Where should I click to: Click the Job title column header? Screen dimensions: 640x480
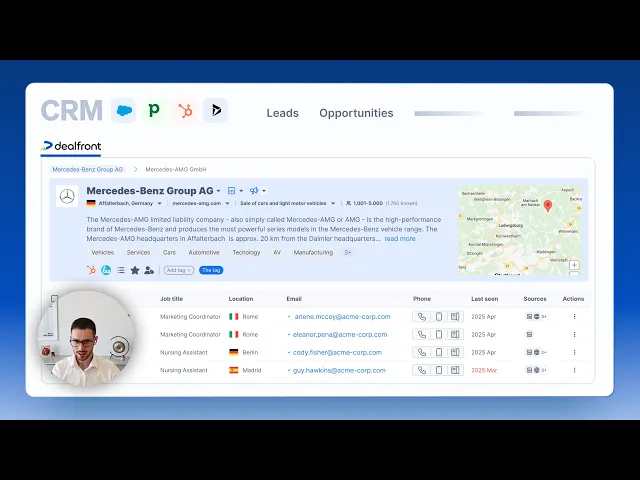tap(171, 299)
